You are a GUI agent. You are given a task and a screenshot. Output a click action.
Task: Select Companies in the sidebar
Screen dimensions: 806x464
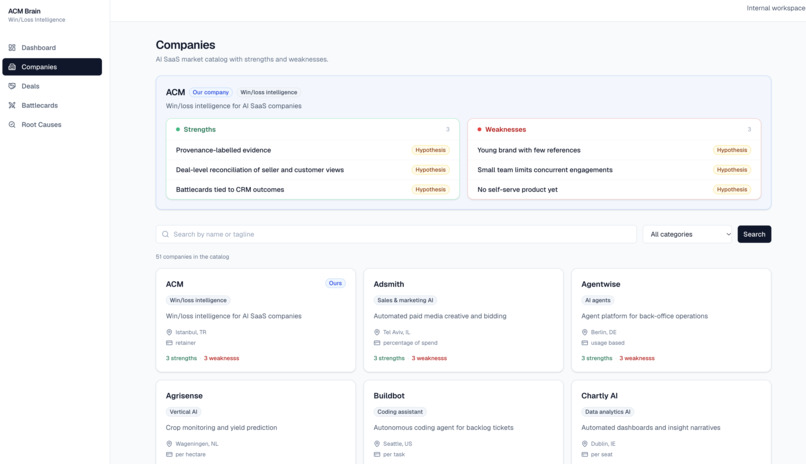click(52, 67)
